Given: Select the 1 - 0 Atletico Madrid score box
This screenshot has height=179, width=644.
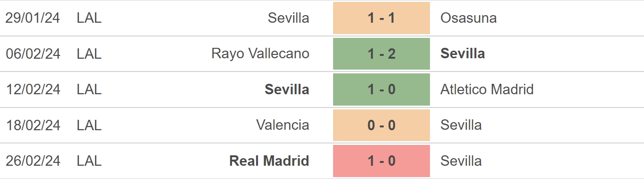Looking at the screenshot, I should pos(381,89).
